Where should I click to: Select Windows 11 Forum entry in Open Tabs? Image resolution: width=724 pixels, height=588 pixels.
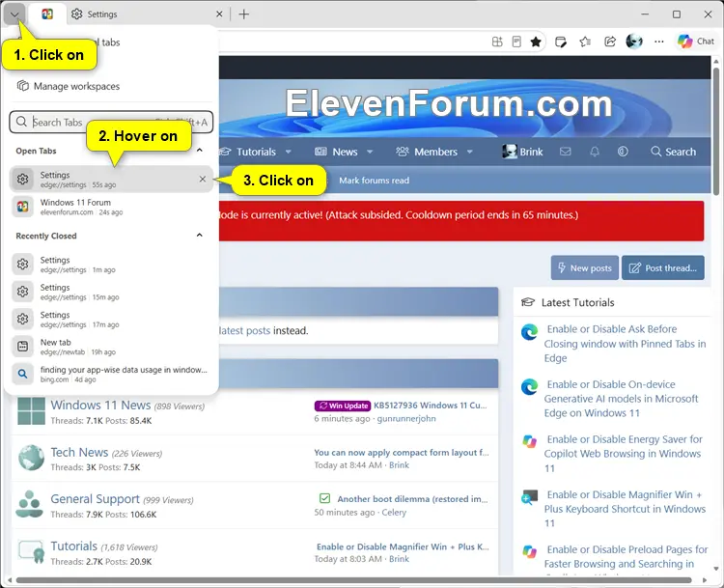[x=111, y=207]
